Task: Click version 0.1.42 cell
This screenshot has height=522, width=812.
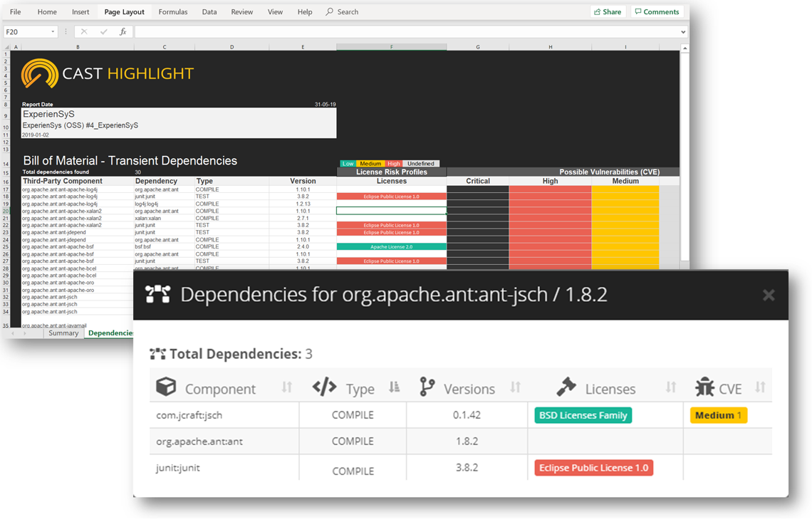Action: click(467, 415)
